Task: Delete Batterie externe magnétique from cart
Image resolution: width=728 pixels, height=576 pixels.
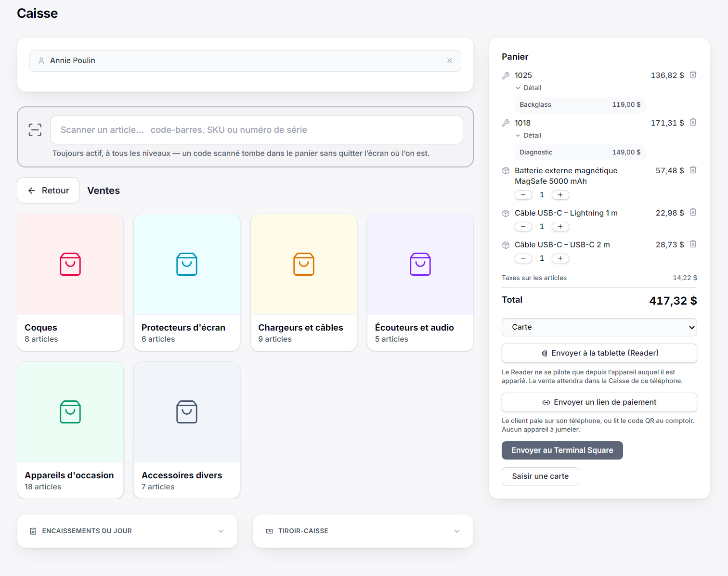Action: [693, 170]
